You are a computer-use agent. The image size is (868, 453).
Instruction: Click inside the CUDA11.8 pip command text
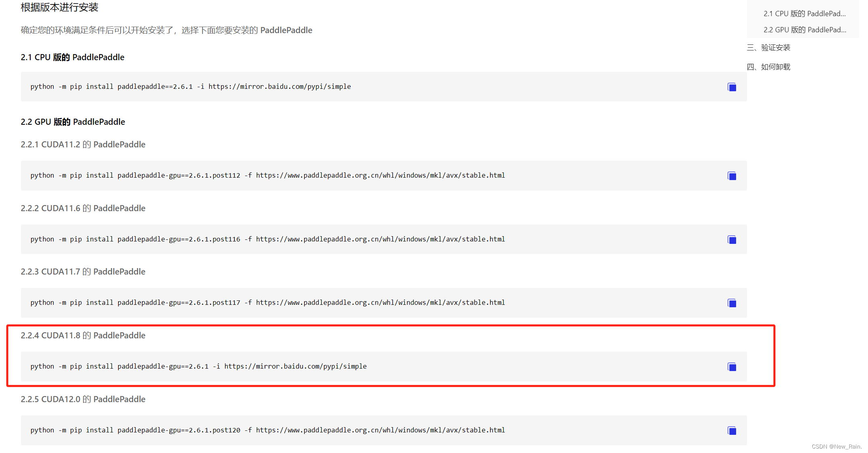pos(198,367)
